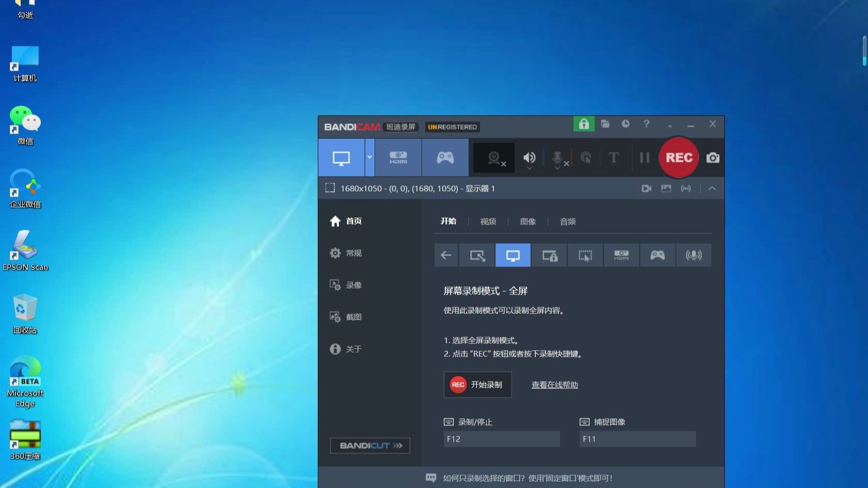868x488 pixels.
Task: Open 截图 settings in the sidebar
Action: tap(346, 317)
